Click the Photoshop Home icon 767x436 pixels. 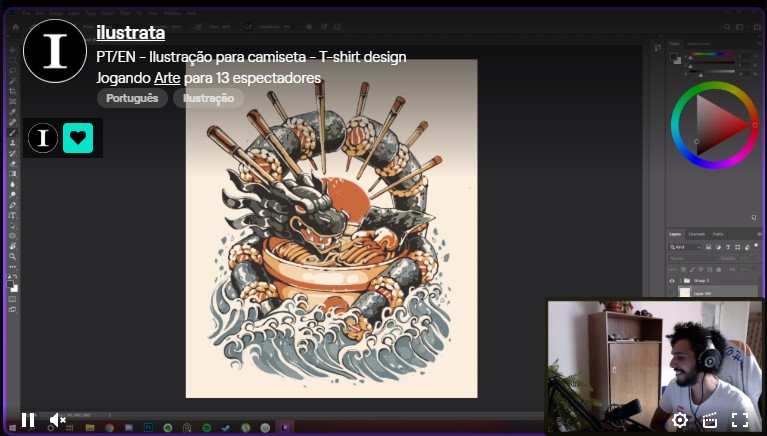(16, 27)
